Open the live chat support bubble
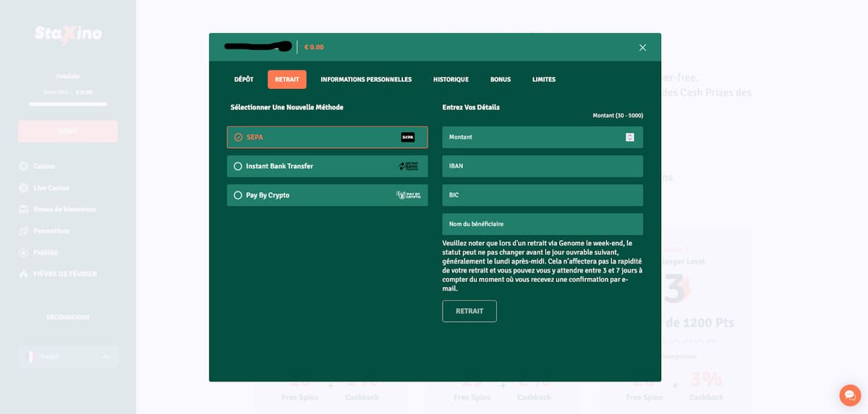 (x=850, y=395)
